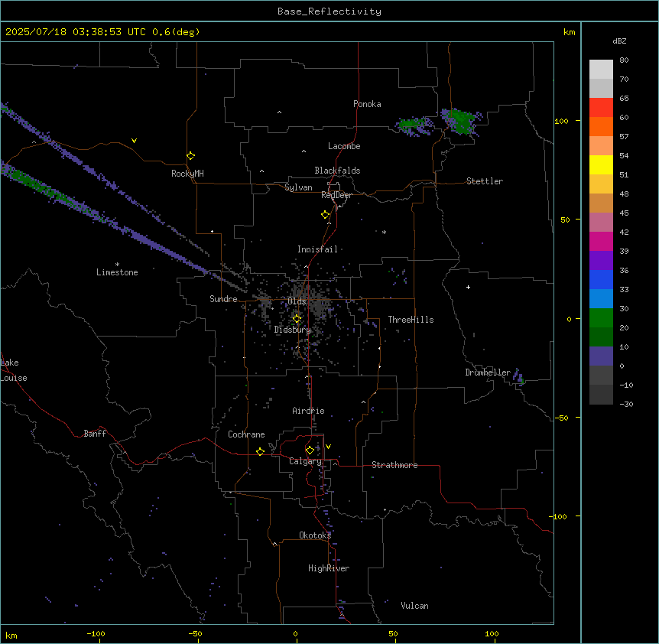Click the Base_Reflectivity title text
This screenshot has height=644, width=659.
point(329,11)
